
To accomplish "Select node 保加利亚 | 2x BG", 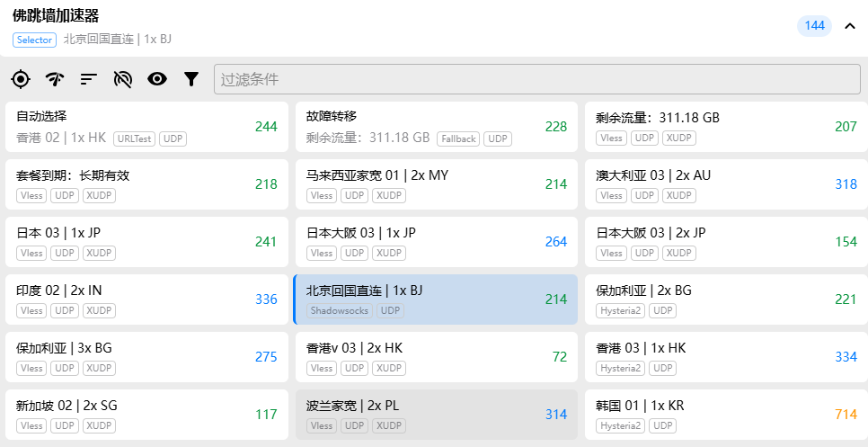I will click(x=726, y=299).
